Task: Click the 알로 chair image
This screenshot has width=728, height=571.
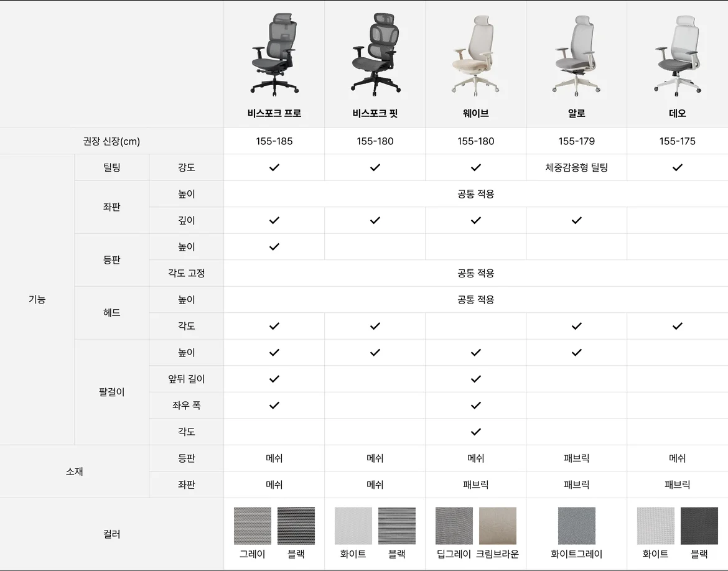Action: click(576, 55)
